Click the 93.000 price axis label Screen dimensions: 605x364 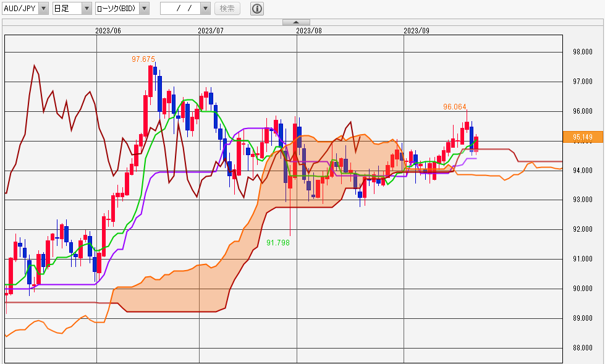click(x=582, y=200)
